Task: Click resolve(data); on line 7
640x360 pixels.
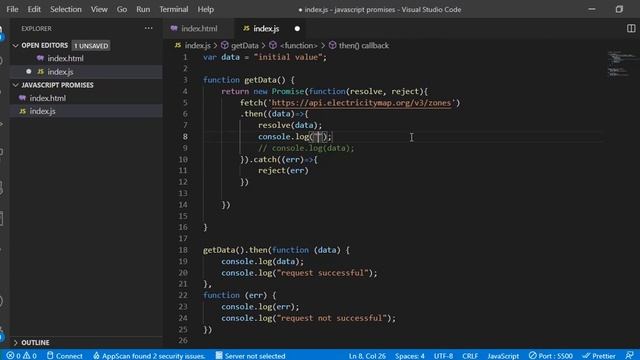Action: click(290, 125)
